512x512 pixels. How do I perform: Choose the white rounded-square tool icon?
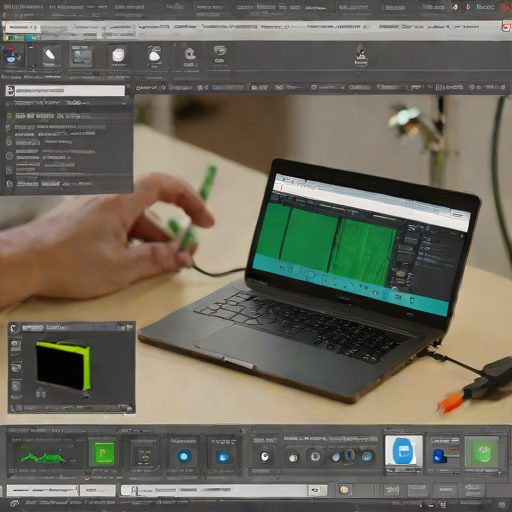(118, 55)
